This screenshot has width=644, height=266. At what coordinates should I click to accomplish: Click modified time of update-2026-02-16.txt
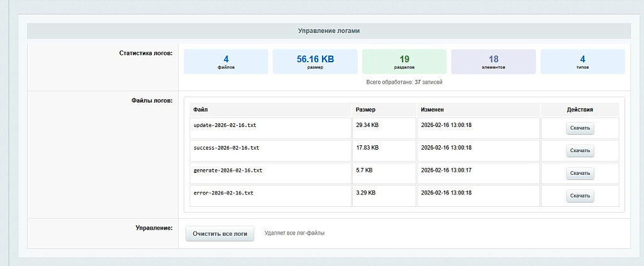click(x=446, y=125)
